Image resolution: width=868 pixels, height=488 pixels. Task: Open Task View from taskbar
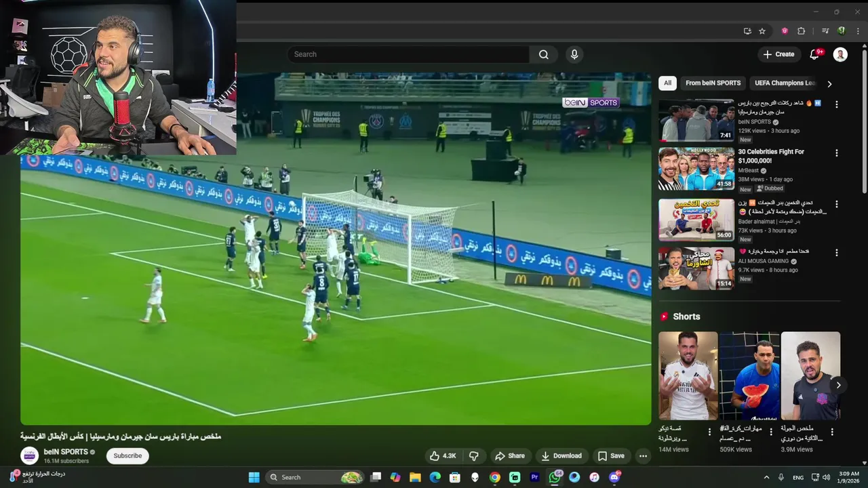coord(376,477)
